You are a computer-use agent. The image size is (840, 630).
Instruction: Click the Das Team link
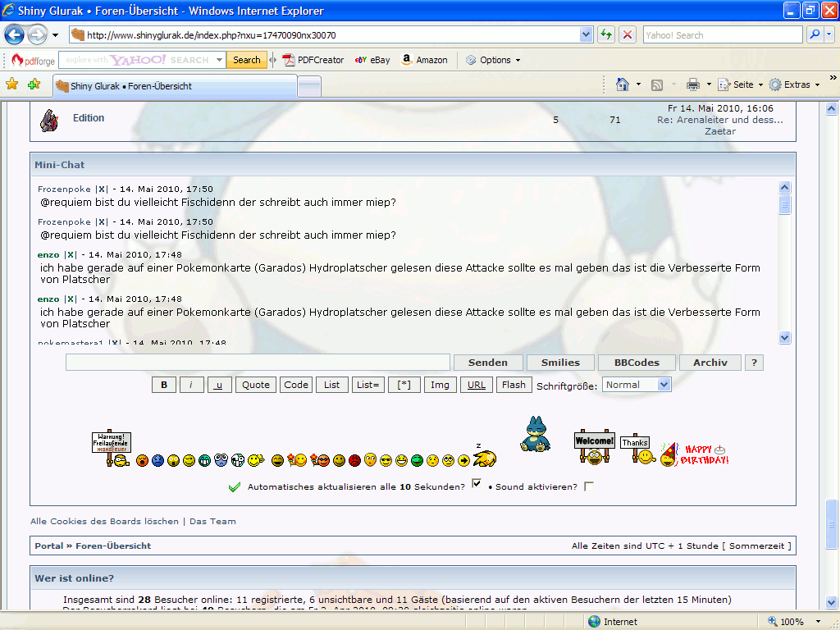212,521
